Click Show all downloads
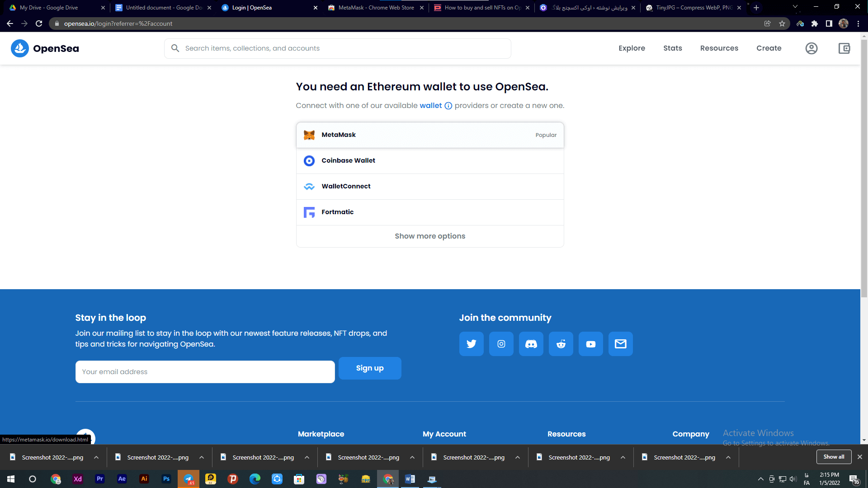 click(834, 457)
